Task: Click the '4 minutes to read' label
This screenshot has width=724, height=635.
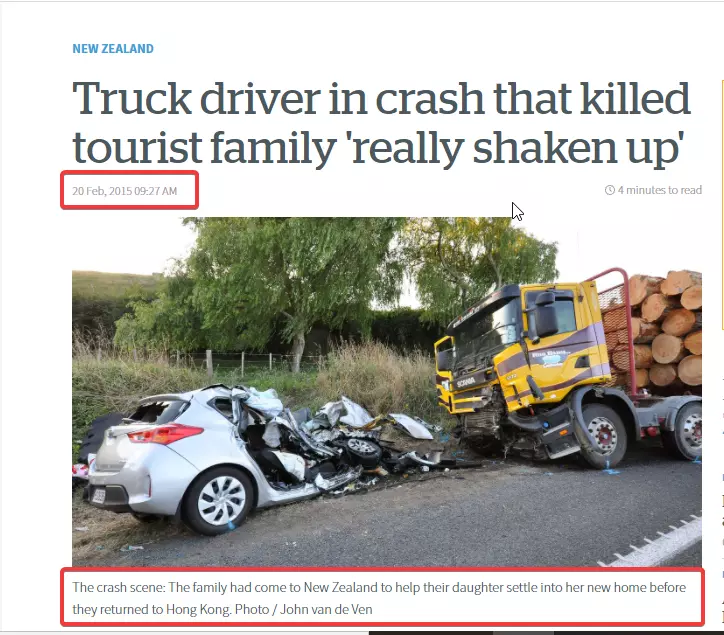Action: point(660,190)
